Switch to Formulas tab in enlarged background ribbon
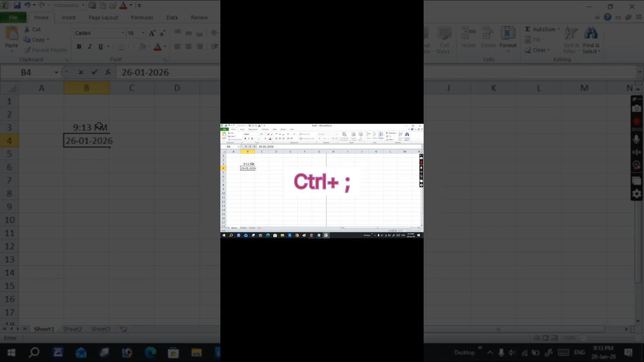Image resolution: width=644 pixels, height=362 pixels. point(142,17)
